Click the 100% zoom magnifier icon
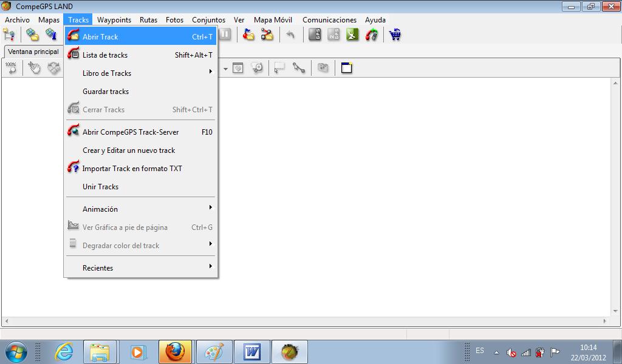Image resolution: width=622 pixels, height=364 pixels. coord(11,68)
